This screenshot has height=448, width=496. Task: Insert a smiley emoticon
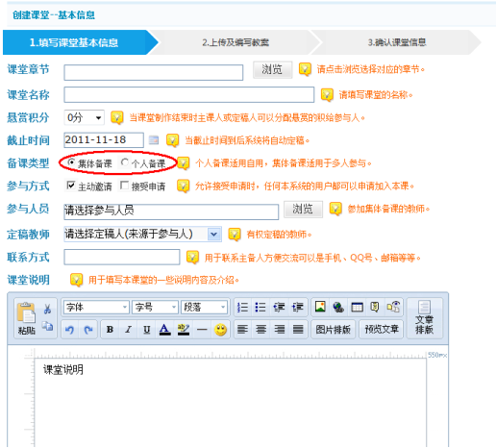click(220, 329)
